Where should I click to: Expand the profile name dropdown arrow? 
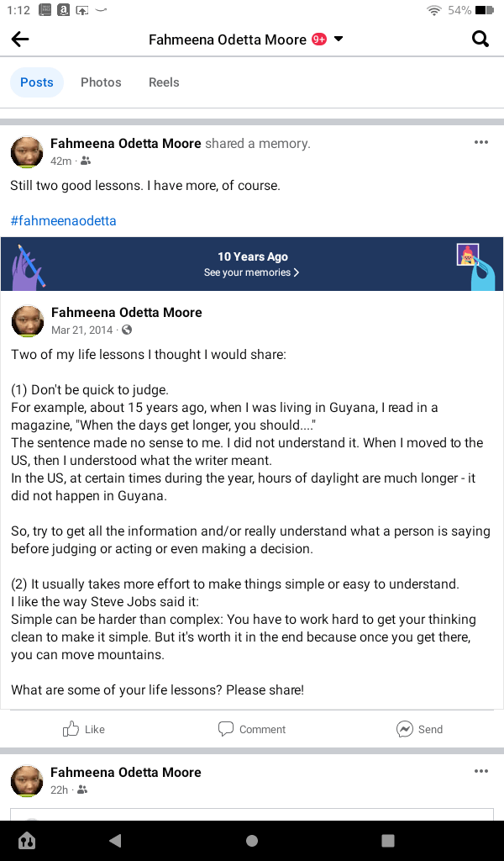339,40
